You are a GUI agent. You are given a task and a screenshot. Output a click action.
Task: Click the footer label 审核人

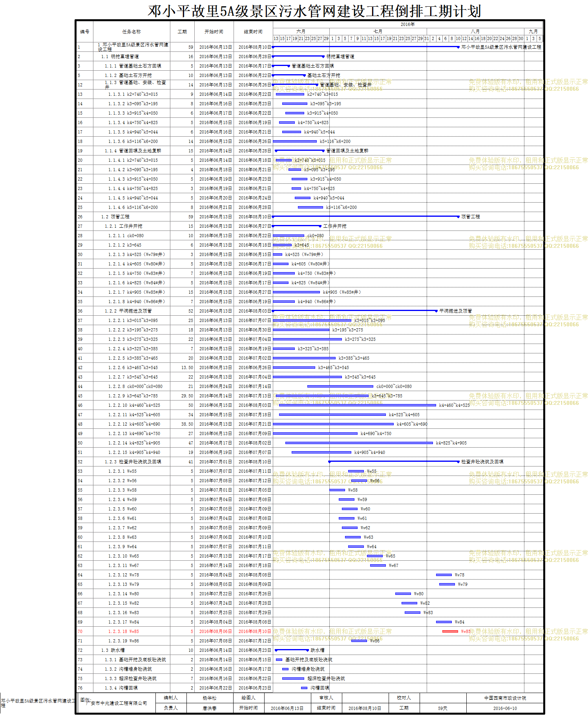click(326, 698)
